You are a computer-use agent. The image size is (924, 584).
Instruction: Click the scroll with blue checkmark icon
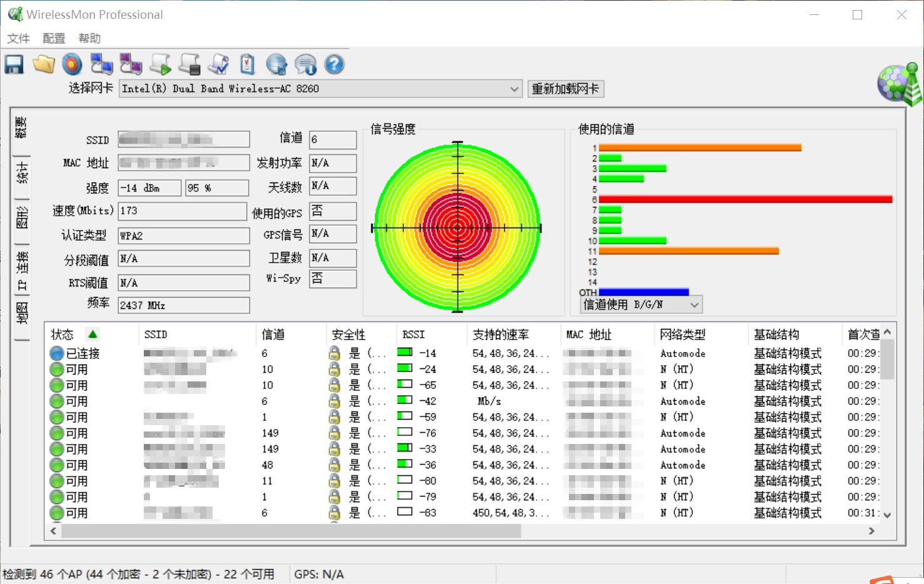(x=218, y=64)
